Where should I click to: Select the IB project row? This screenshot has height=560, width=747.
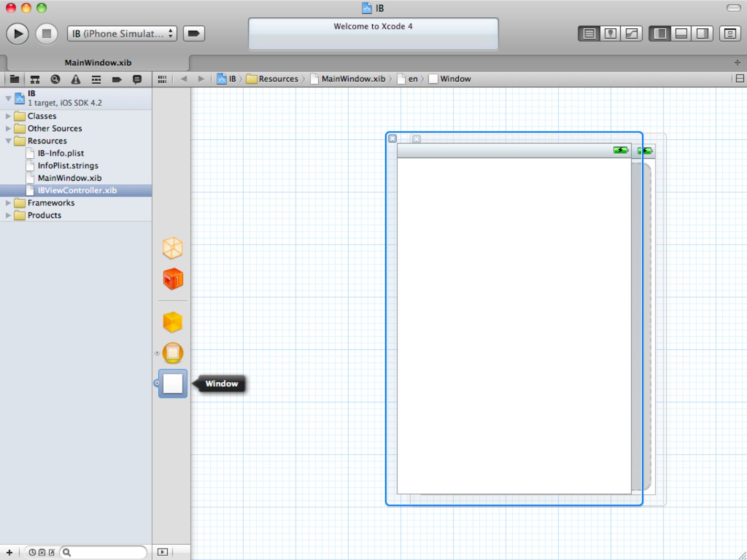[76, 98]
